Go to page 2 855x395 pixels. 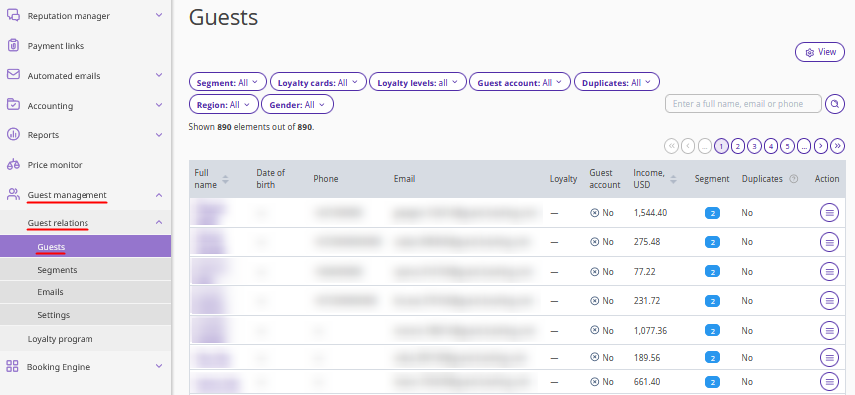coord(737,146)
